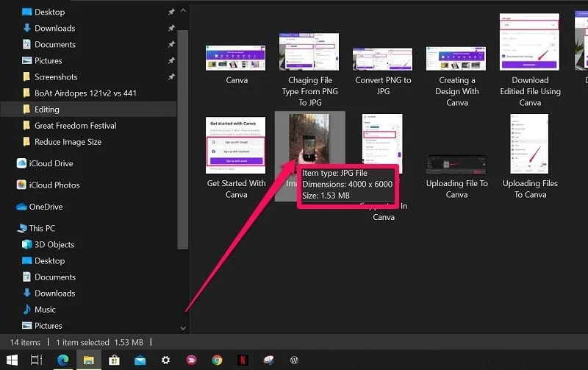Click the pin icon beside quick access Pictures
Image resolution: width=588 pixels, height=370 pixels.
(x=171, y=60)
